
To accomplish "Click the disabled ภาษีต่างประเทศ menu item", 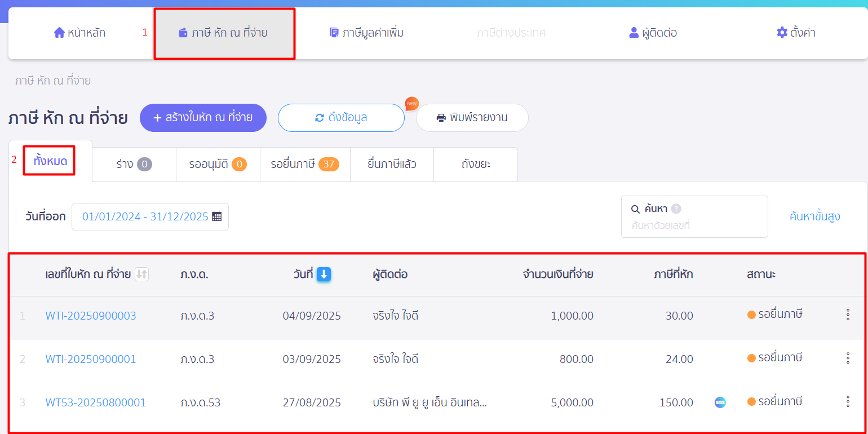I will [511, 33].
